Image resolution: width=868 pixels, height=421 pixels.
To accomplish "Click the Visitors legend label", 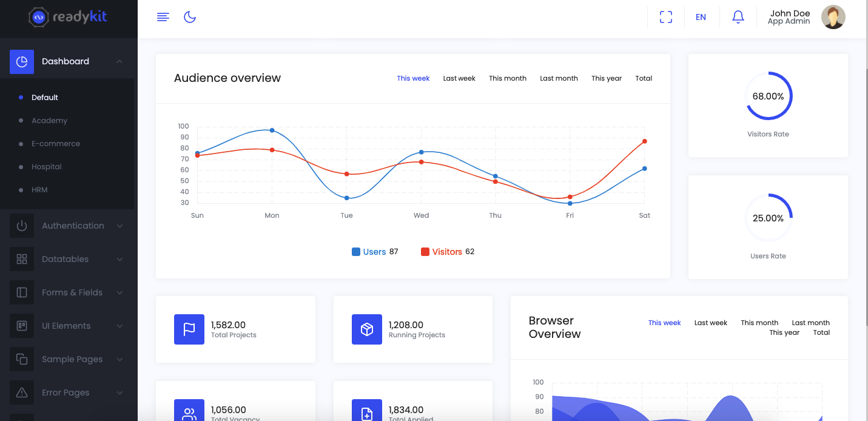I will (x=447, y=252).
